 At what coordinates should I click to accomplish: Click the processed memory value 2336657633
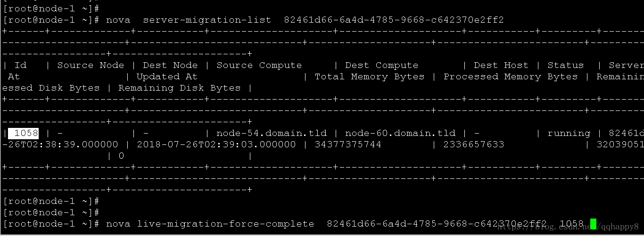coord(474,144)
